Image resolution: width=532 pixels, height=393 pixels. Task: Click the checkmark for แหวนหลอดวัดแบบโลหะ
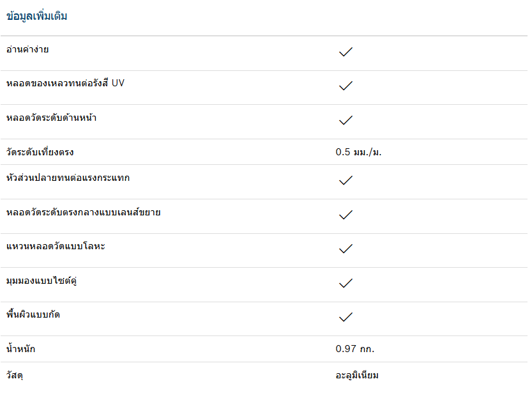click(x=346, y=249)
